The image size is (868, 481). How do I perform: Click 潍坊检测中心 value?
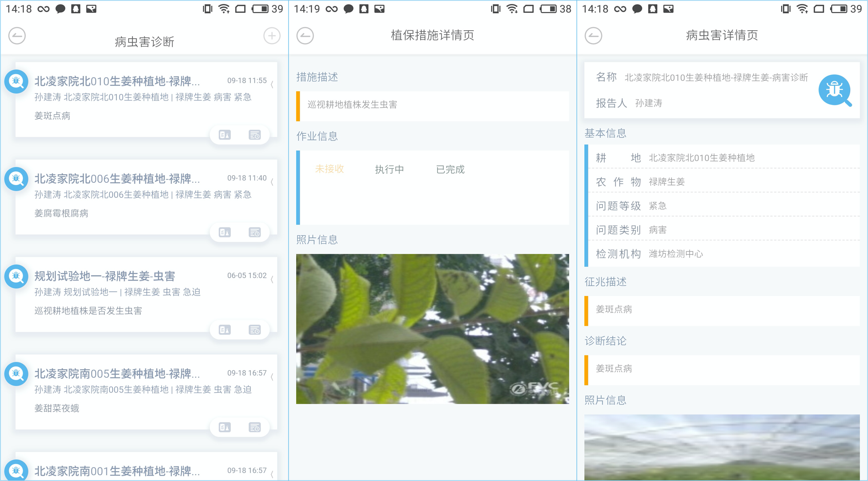click(676, 254)
